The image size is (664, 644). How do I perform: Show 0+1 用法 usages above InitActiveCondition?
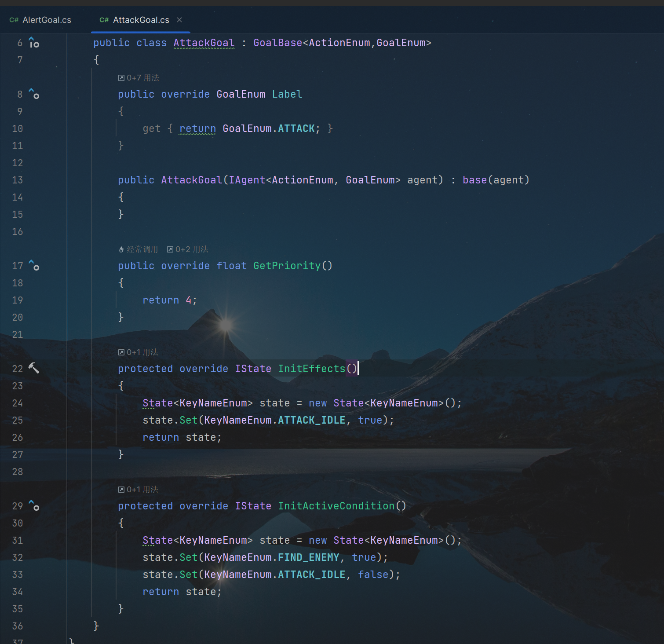pyautogui.click(x=138, y=490)
